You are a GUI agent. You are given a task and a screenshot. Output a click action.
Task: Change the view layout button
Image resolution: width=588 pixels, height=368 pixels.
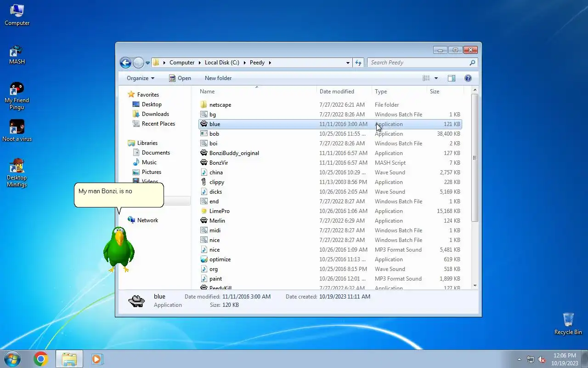(x=426, y=78)
